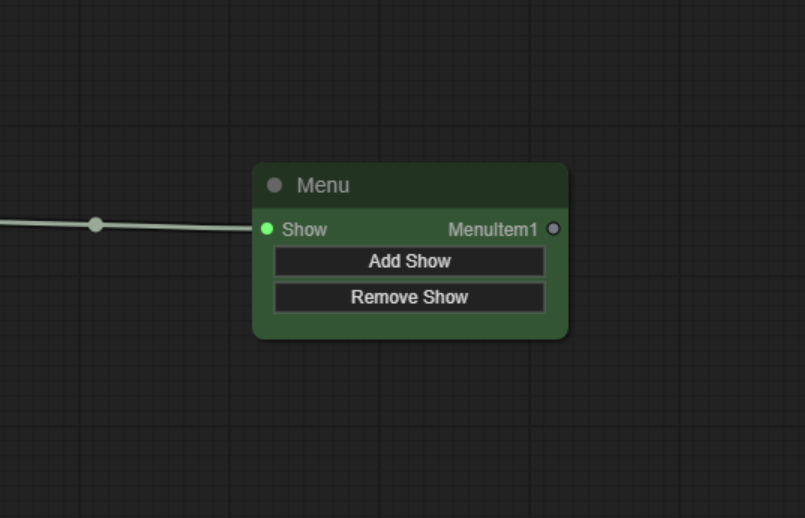Image resolution: width=805 pixels, height=518 pixels.
Task: Click node padding below Remove Show button
Action: [410, 326]
